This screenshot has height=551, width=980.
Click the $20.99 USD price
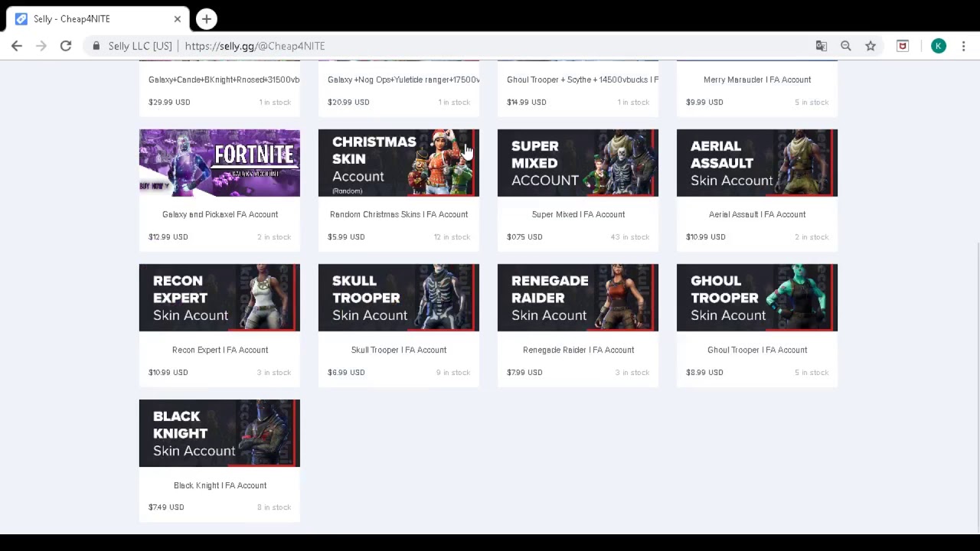pos(348,102)
